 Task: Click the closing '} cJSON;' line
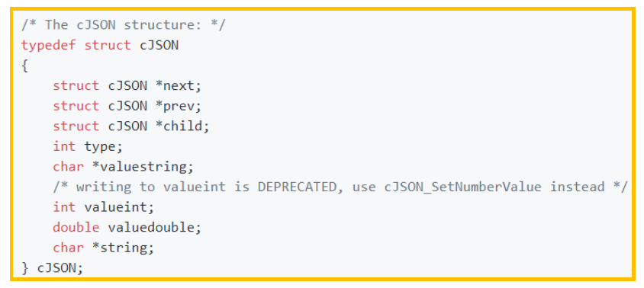click(x=53, y=268)
